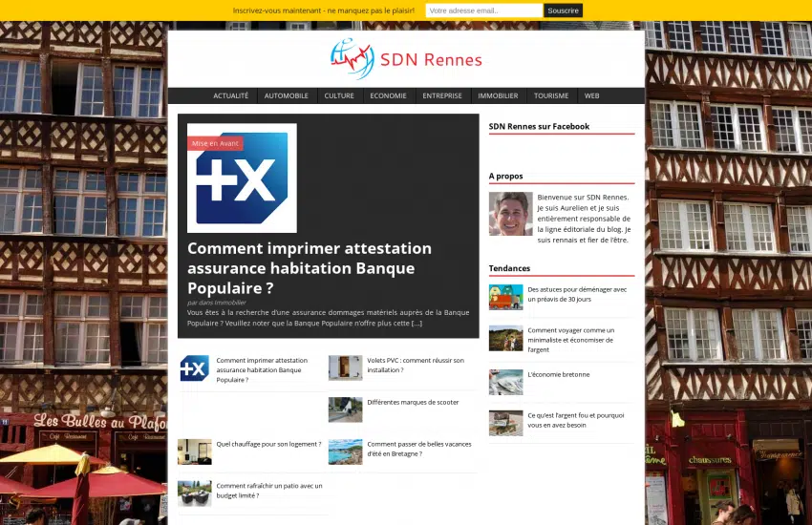Open the Banque Populaire featured image
This screenshot has height=525, width=812.
(242, 178)
